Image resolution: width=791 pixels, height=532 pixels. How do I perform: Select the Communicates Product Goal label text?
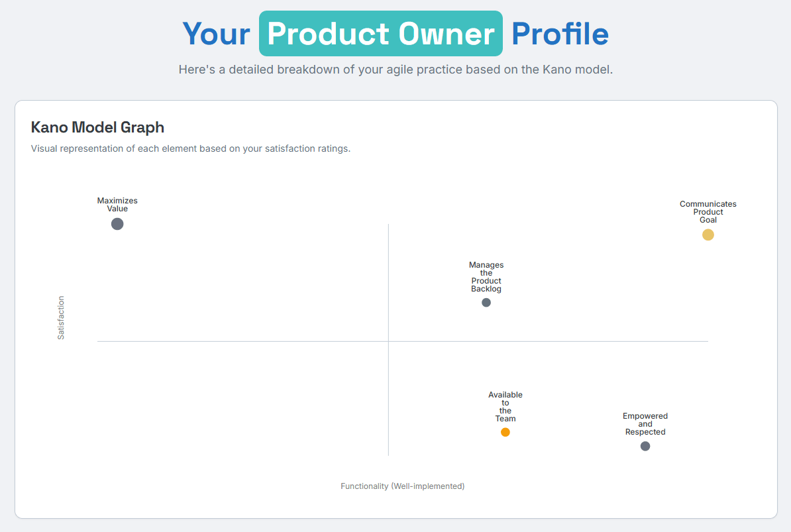pos(708,211)
